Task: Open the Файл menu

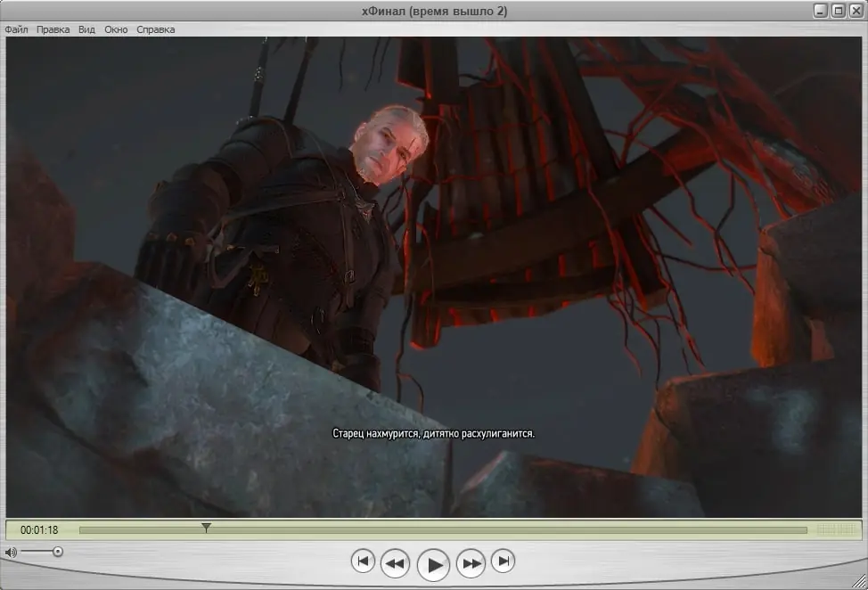Action: click(x=17, y=29)
